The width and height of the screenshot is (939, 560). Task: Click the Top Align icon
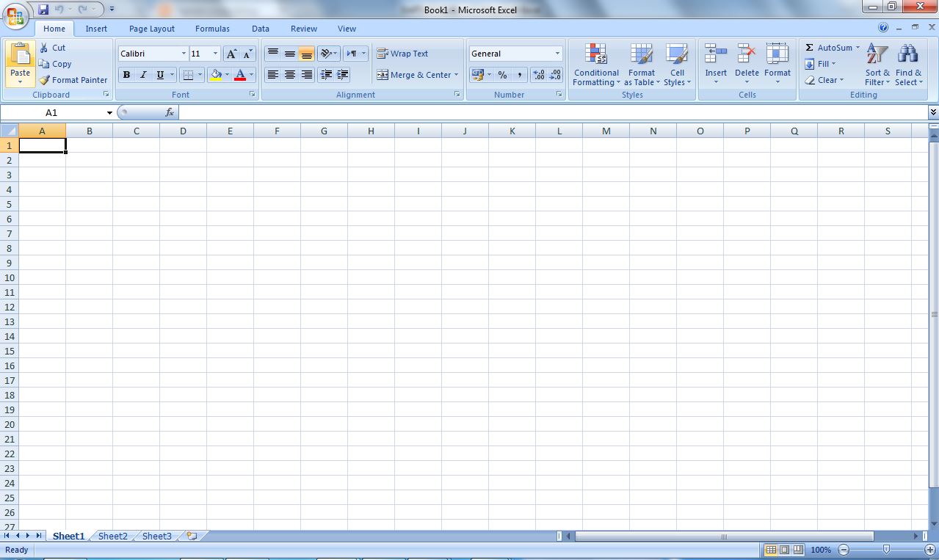click(272, 54)
